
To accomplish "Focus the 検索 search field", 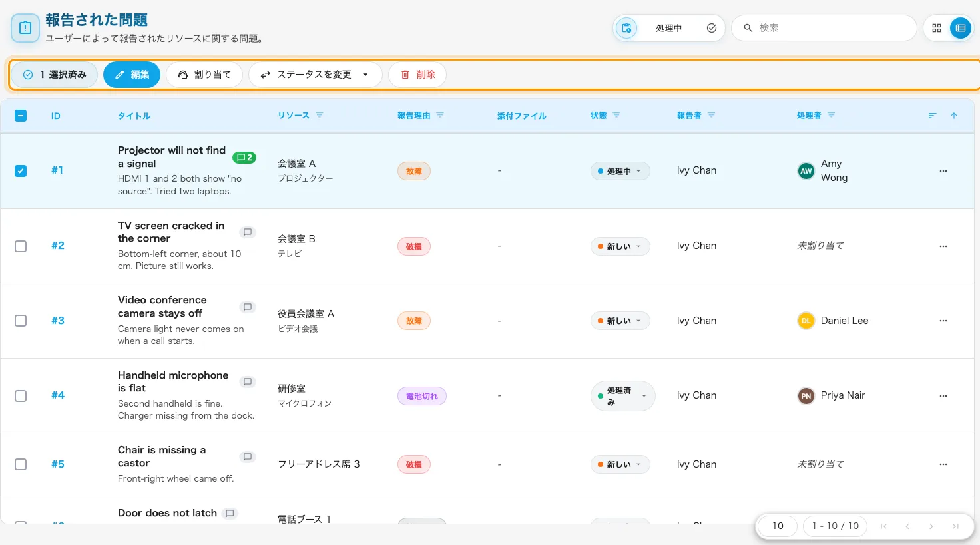I will 824,28.
